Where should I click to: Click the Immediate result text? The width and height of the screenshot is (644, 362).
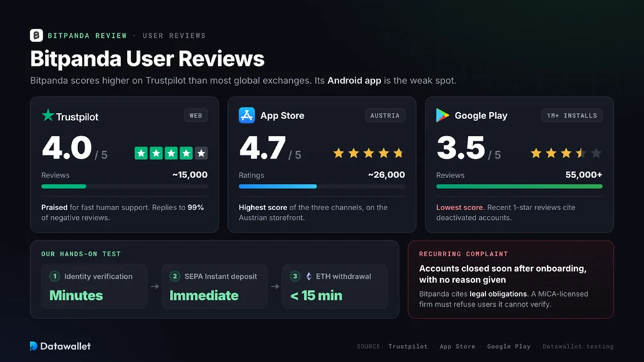coord(204,295)
